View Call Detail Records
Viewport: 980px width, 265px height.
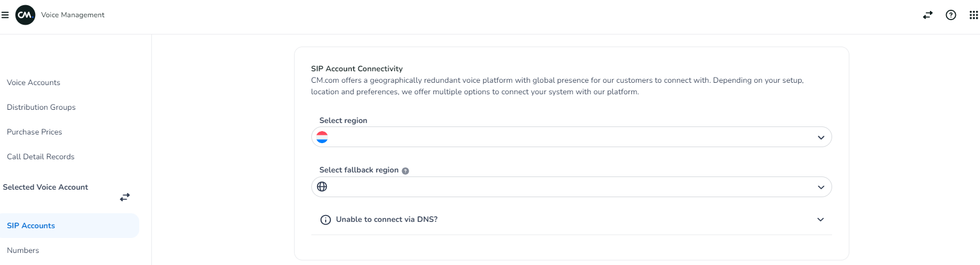click(41, 157)
